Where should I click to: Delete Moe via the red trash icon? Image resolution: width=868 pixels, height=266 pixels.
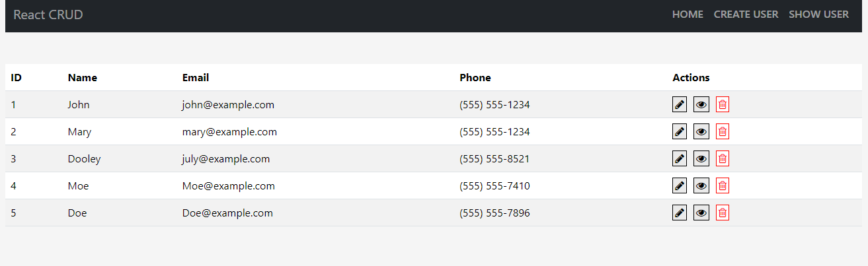coord(723,185)
